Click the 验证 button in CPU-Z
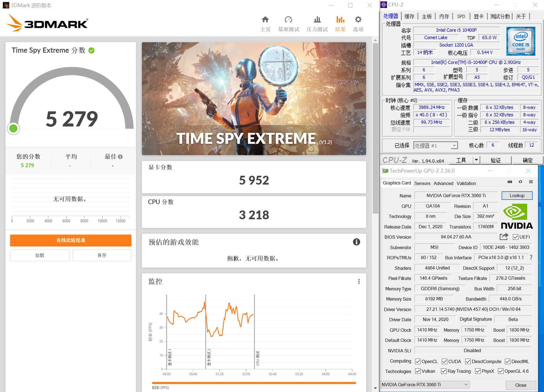Image resolution: width=544 pixels, height=392 pixels. [x=496, y=160]
